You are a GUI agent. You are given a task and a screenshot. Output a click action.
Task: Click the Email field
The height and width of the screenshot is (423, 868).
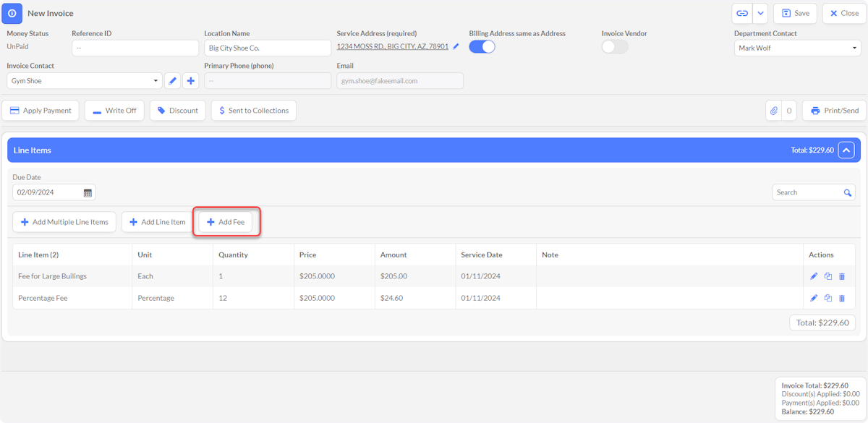400,80
